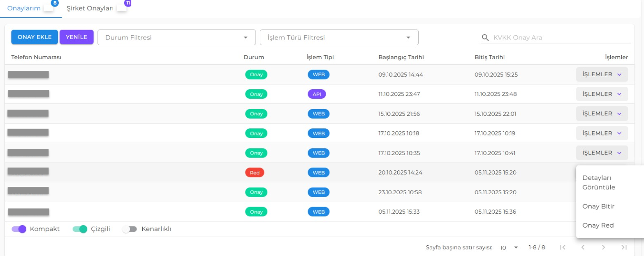Click start date 23.10.2025 10:58

[400, 192]
